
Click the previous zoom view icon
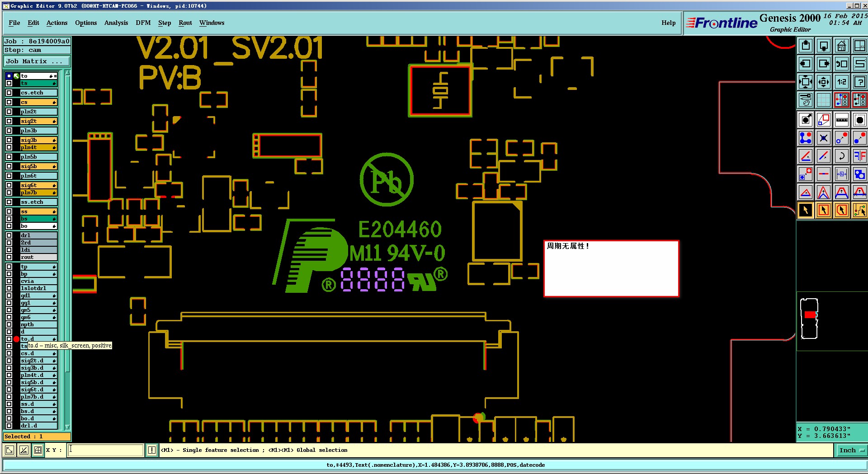point(842,64)
